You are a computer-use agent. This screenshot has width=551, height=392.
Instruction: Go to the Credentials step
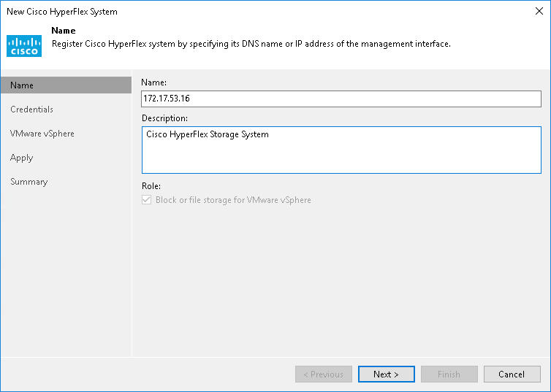click(31, 109)
